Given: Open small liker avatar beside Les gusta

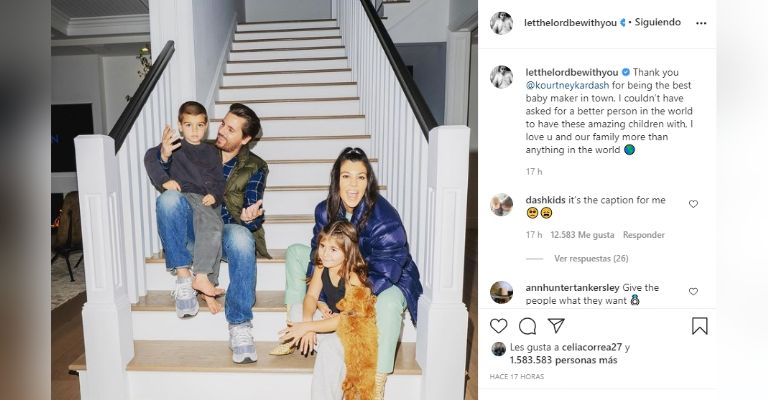Looking at the screenshot, I should 499,349.
